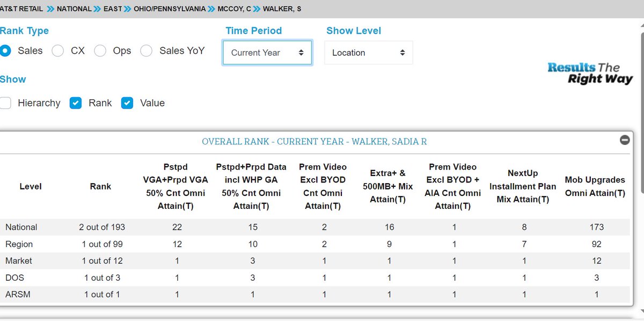Collapse the Overall Rank panel minus icon

625,140
